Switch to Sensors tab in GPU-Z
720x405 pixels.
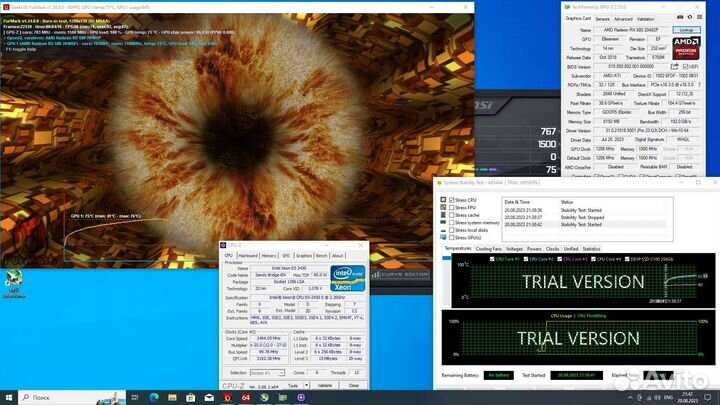click(x=602, y=19)
